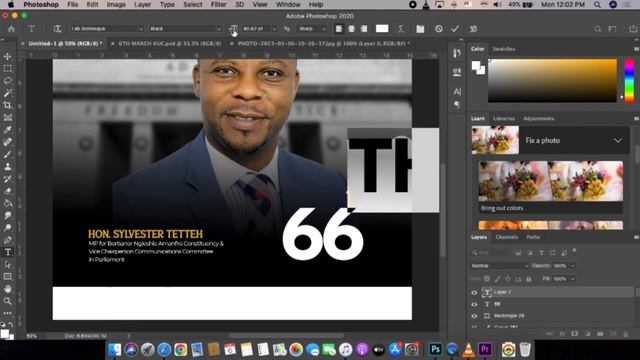This screenshot has width=640, height=360.
Task: Select the Move tool
Action: [x=7, y=56]
